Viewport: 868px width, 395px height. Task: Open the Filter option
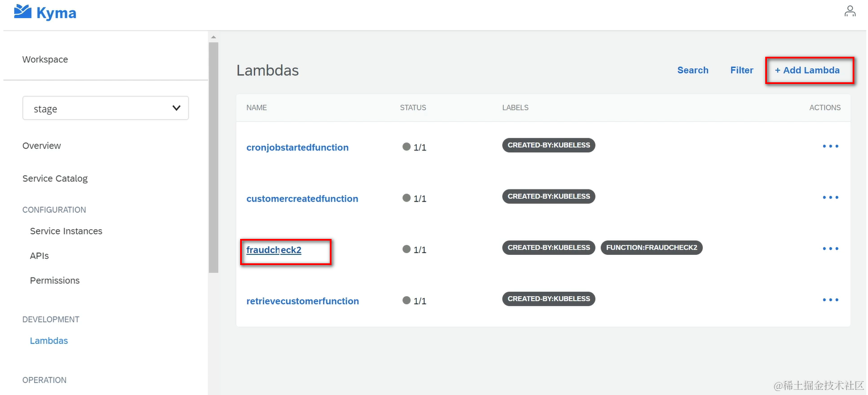pyautogui.click(x=741, y=70)
